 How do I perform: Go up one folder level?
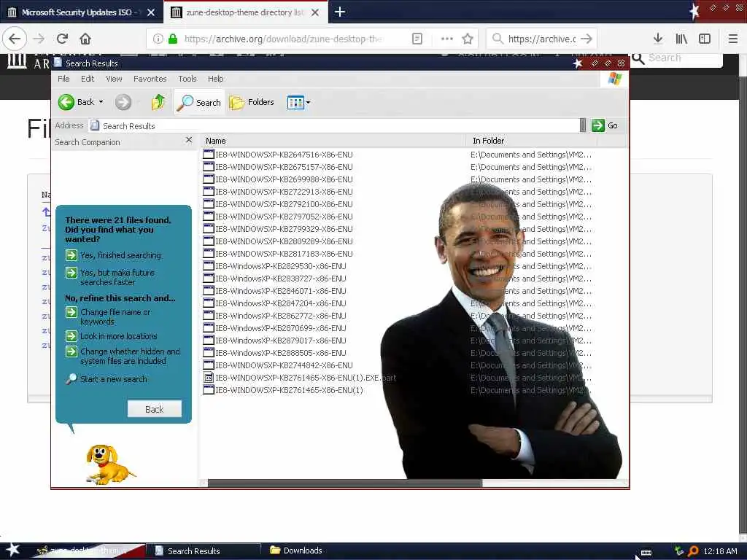158,102
